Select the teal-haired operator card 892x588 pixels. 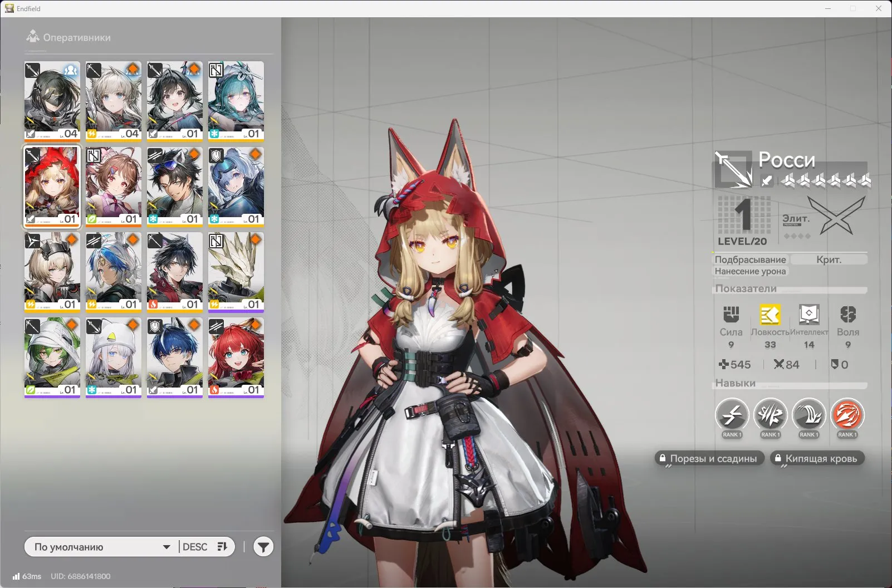click(236, 100)
